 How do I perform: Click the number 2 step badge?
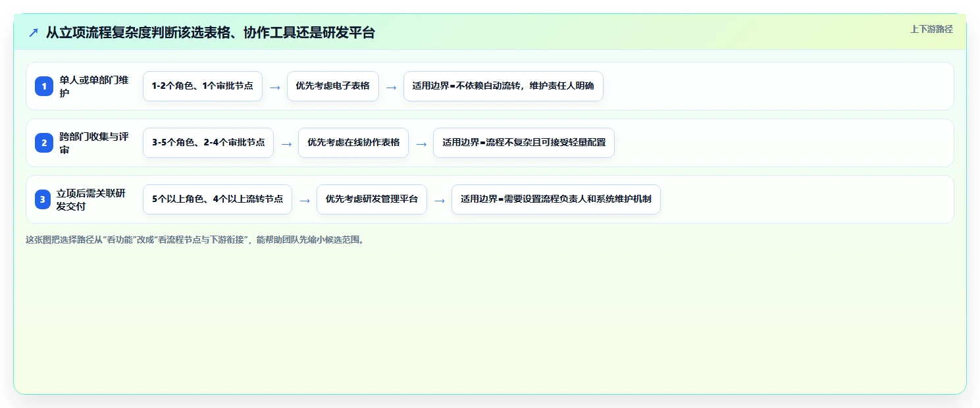44,143
